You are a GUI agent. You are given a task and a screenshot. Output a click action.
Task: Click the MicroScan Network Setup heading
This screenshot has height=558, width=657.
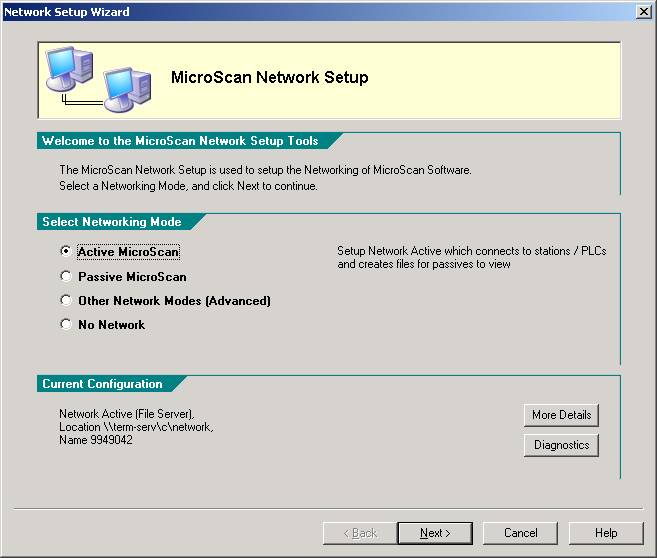(269, 78)
